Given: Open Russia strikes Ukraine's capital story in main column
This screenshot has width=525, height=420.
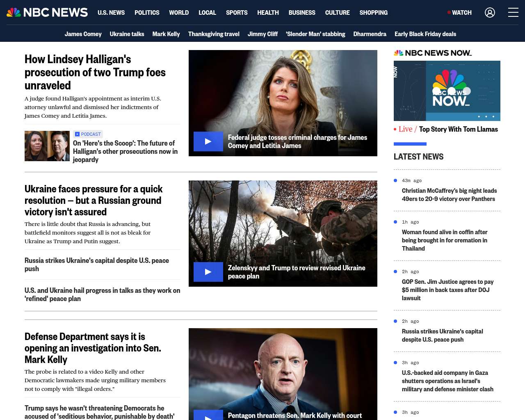Looking at the screenshot, I should [x=97, y=265].
